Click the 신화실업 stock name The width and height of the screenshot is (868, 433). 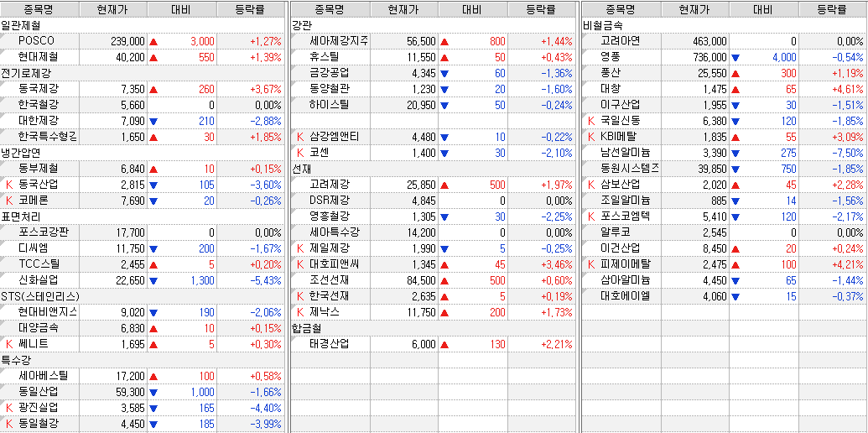pyautogui.click(x=38, y=280)
